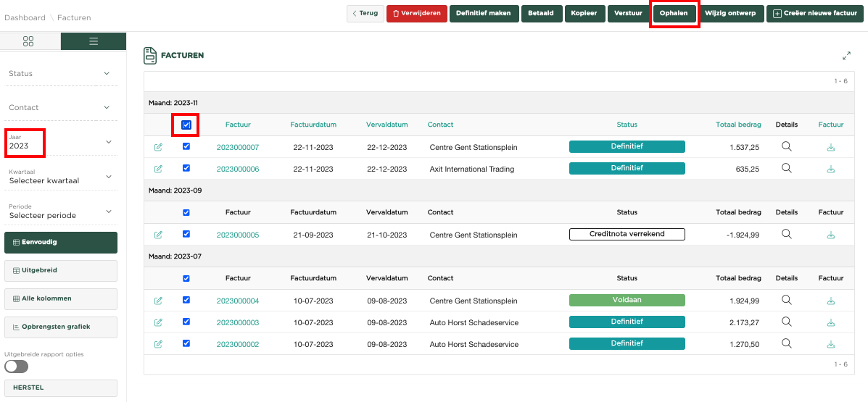The width and height of the screenshot is (868, 402).
Task: Uncheck the checkbox for invoice 2023000007
Action: (x=186, y=146)
